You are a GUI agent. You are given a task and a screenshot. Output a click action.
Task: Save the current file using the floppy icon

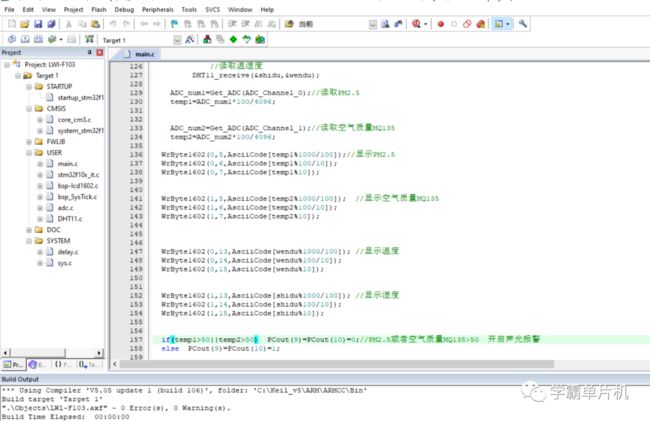coord(38,24)
